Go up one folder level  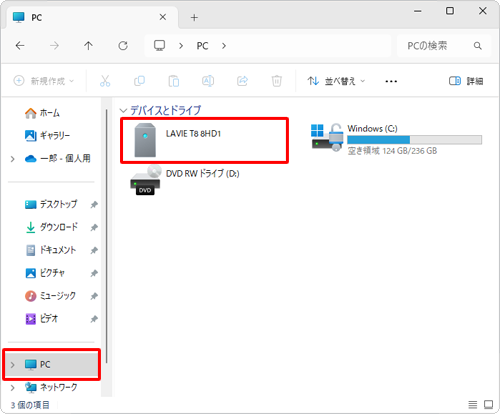(88, 46)
